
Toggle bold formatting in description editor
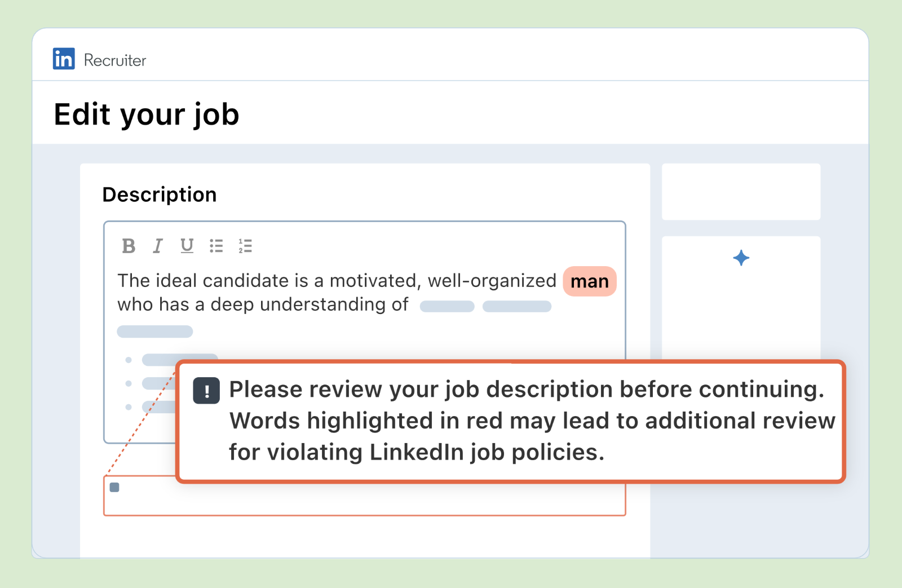tap(129, 246)
